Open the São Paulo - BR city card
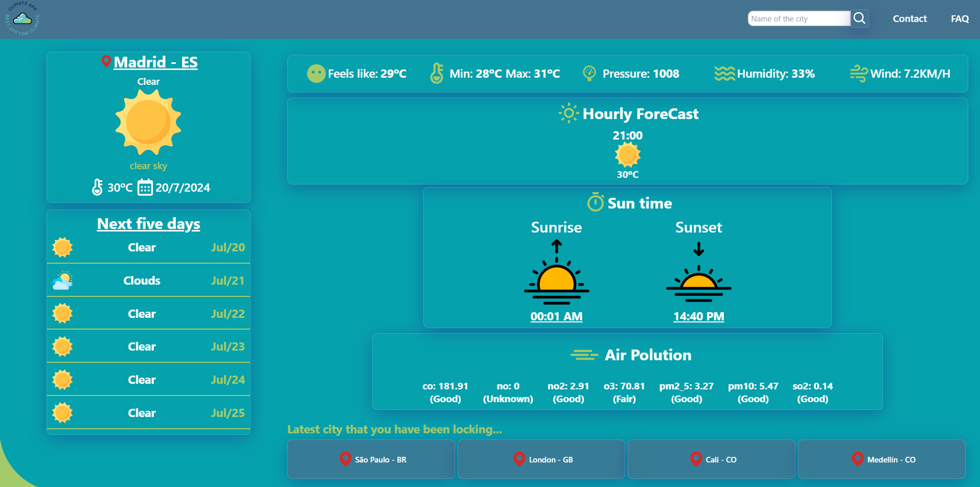The width and height of the screenshot is (980, 487). pos(371,459)
